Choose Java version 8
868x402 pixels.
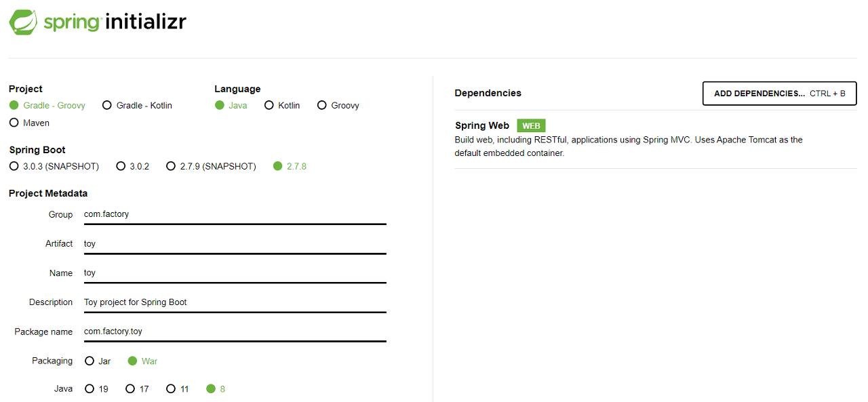click(216, 389)
